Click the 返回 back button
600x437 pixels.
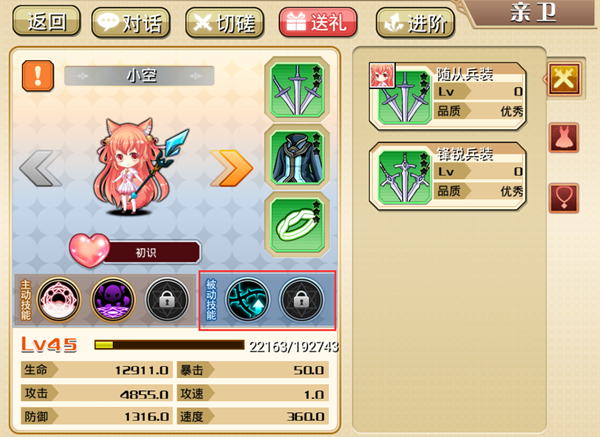(46, 21)
